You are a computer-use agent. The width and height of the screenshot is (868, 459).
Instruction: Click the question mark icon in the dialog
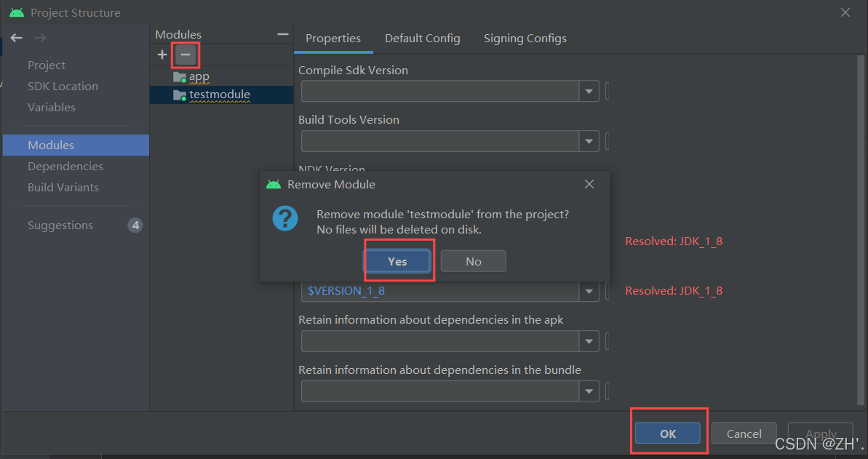pos(285,219)
